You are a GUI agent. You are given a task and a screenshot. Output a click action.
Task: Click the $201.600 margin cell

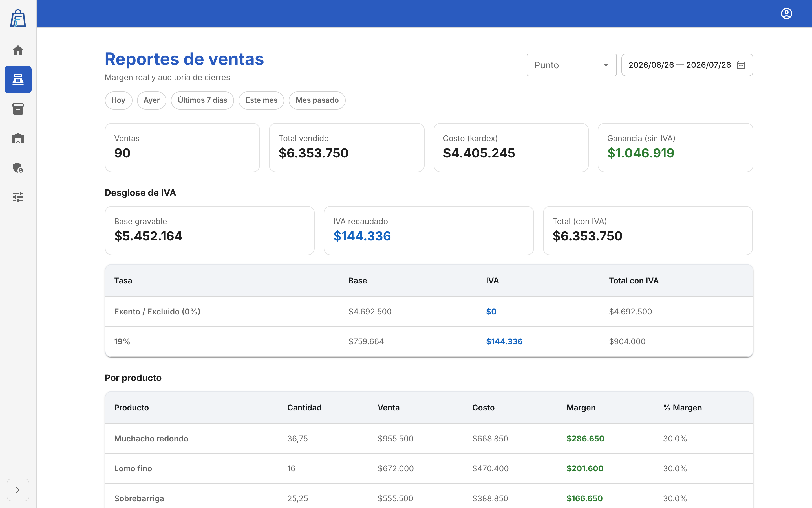coord(585,468)
